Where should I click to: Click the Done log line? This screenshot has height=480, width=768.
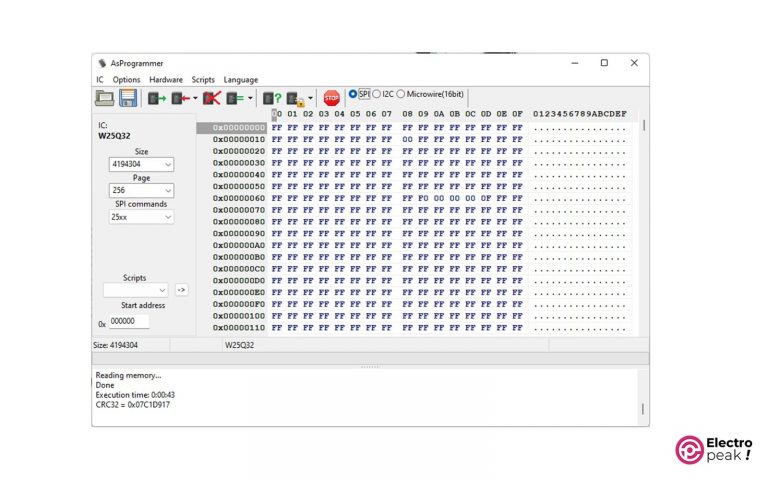coord(105,385)
